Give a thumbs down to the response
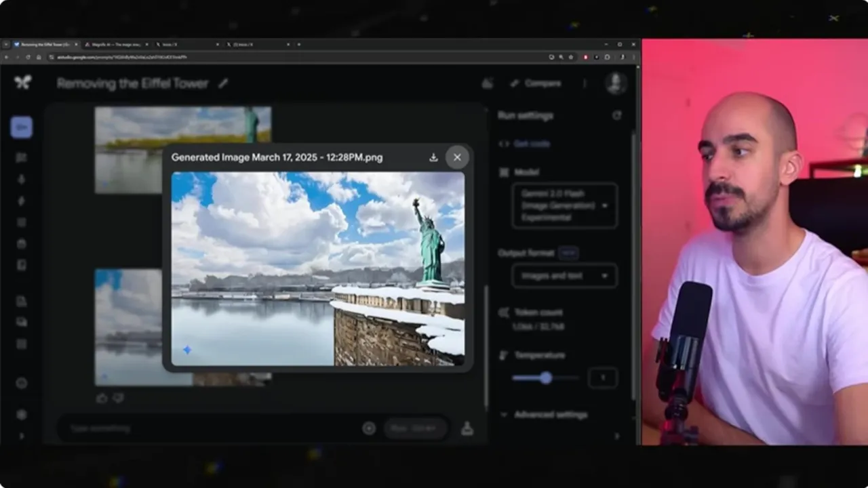 (118, 399)
